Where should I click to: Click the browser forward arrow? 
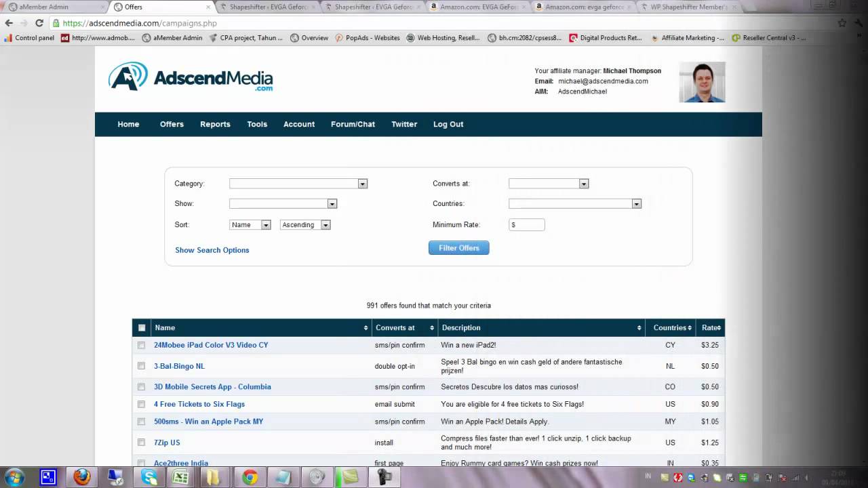[24, 23]
